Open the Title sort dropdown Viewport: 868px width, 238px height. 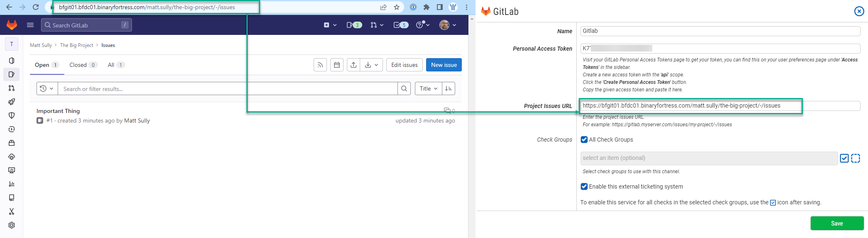coord(428,88)
